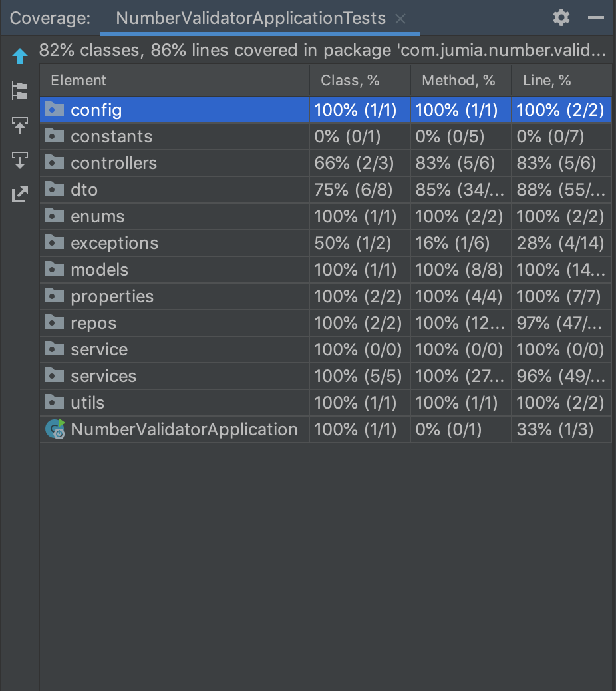Click the Always Select Opened Element icon

click(20, 160)
